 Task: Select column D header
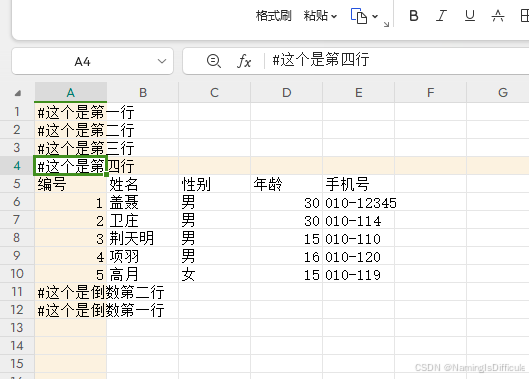286,92
